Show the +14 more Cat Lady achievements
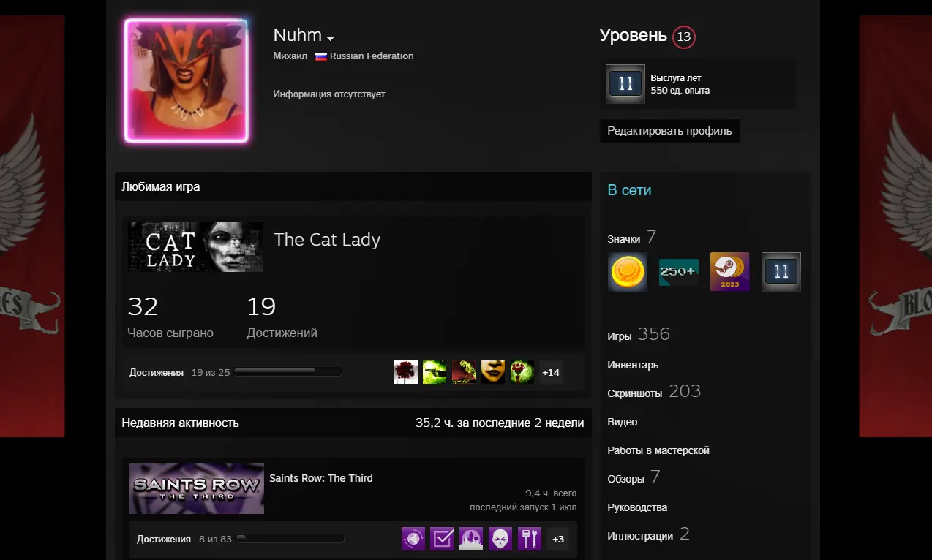The width and height of the screenshot is (932, 560). coord(551,372)
